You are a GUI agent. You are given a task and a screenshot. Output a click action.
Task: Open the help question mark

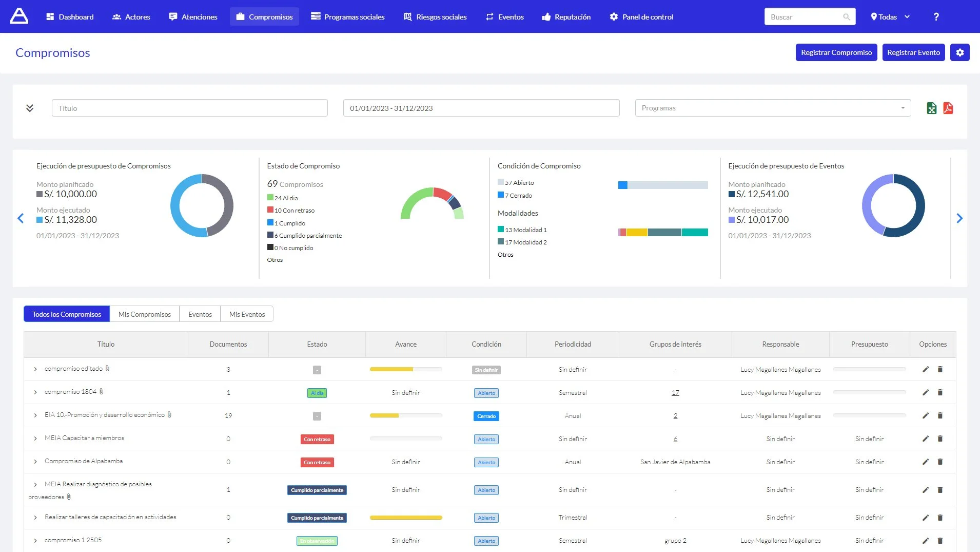coord(936,17)
